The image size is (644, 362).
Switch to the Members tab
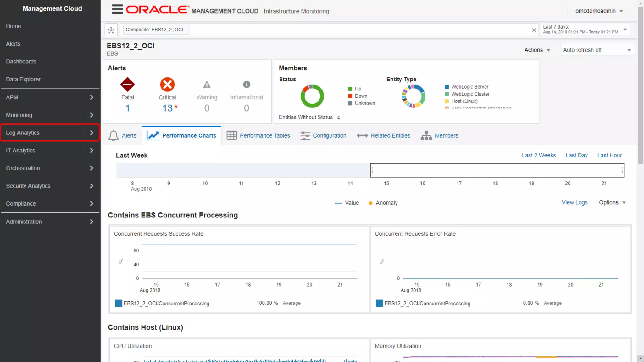440,135
